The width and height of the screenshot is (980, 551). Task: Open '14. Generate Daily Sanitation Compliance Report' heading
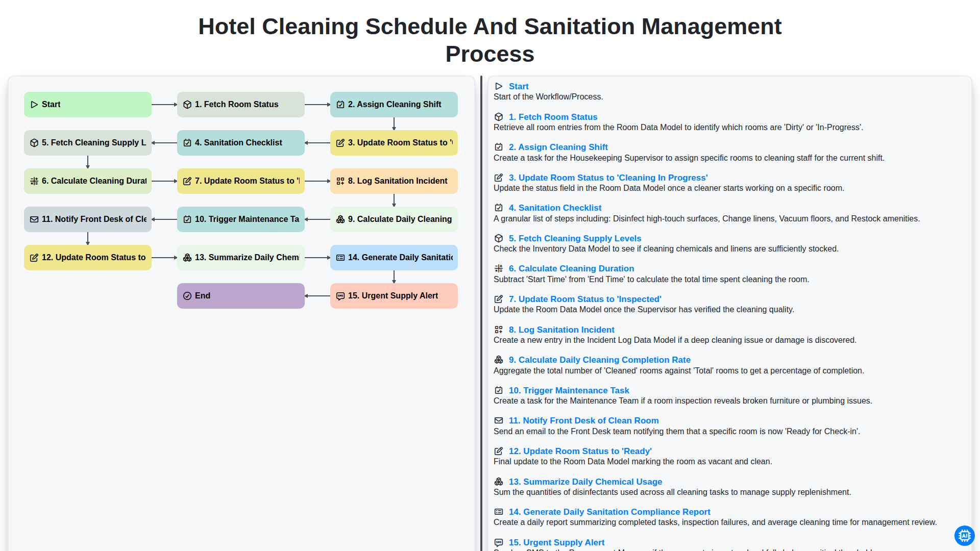pos(609,512)
